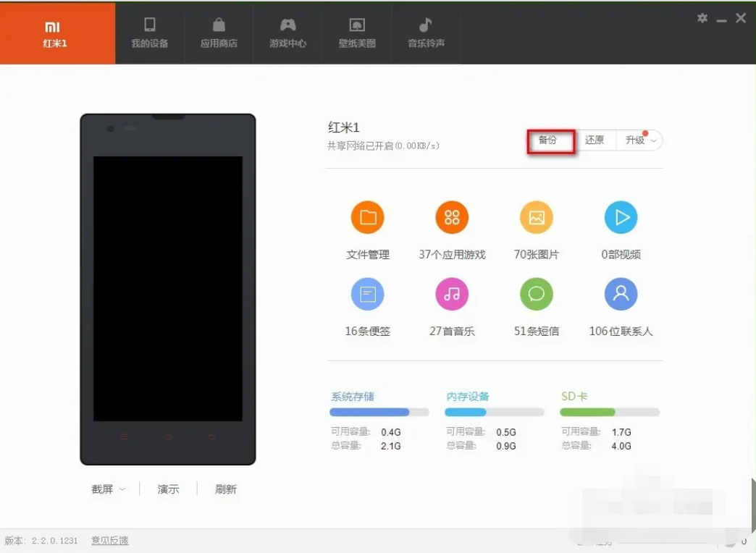Open the 壁纸美图 wallpaper tab
756x553 pixels.
[x=357, y=33]
